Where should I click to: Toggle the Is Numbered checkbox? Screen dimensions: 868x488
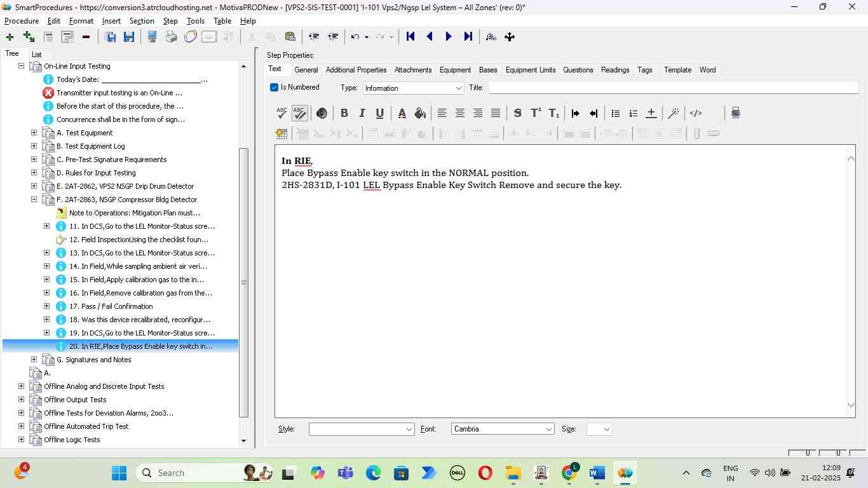pos(274,88)
